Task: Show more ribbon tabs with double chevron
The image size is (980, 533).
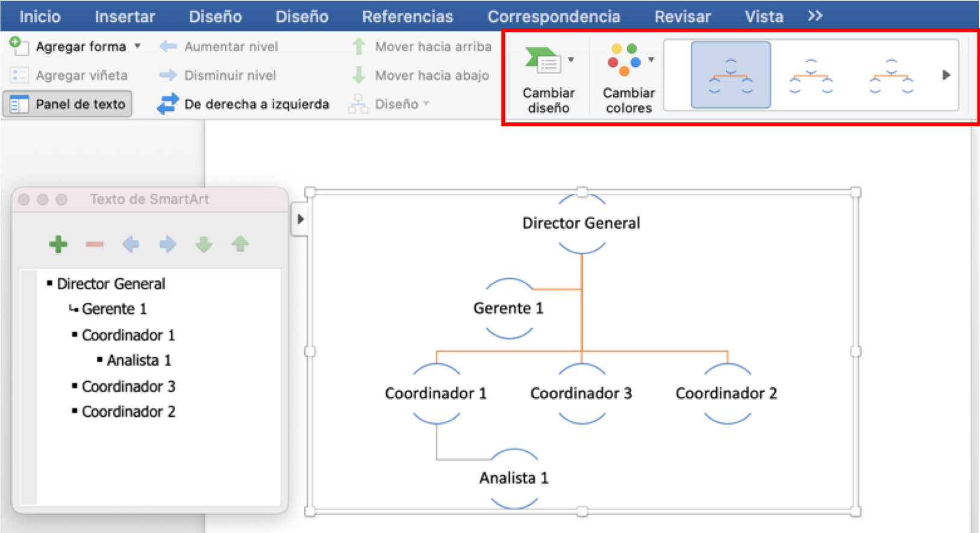Action: tap(815, 16)
